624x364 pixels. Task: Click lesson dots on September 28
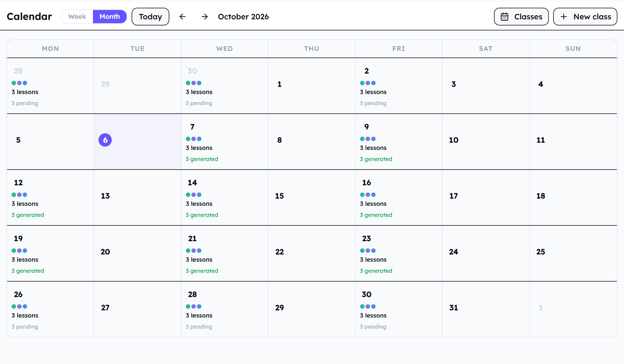(x=19, y=83)
